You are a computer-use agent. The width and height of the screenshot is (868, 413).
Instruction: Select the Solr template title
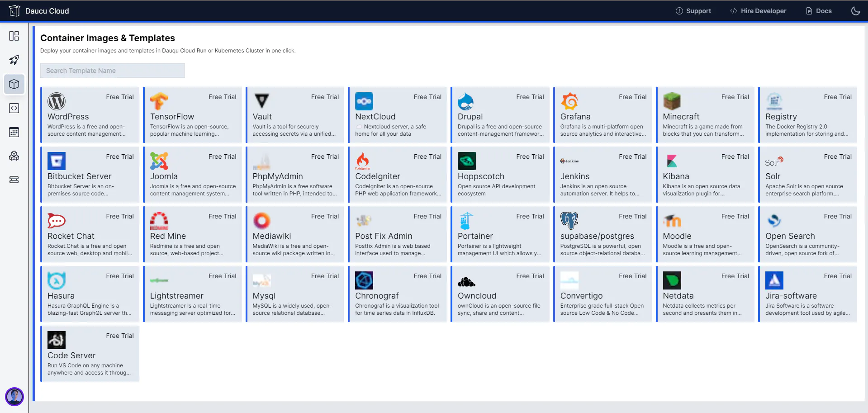773,176
